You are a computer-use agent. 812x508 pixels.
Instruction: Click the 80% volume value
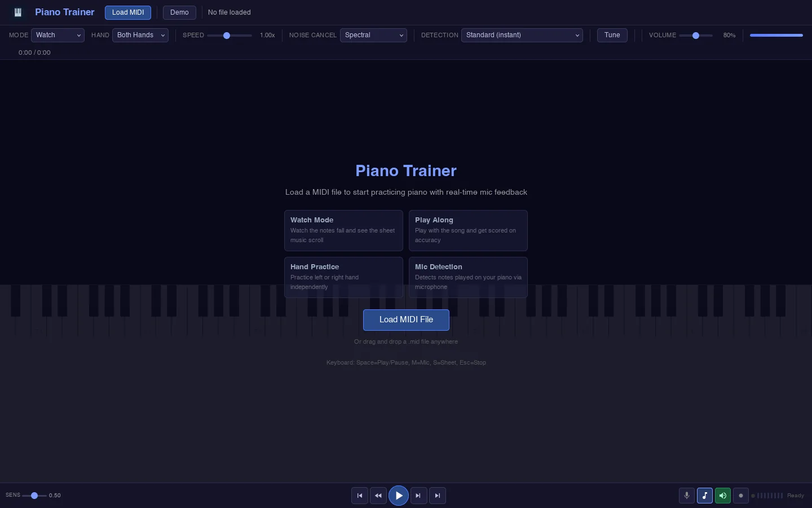click(730, 35)
